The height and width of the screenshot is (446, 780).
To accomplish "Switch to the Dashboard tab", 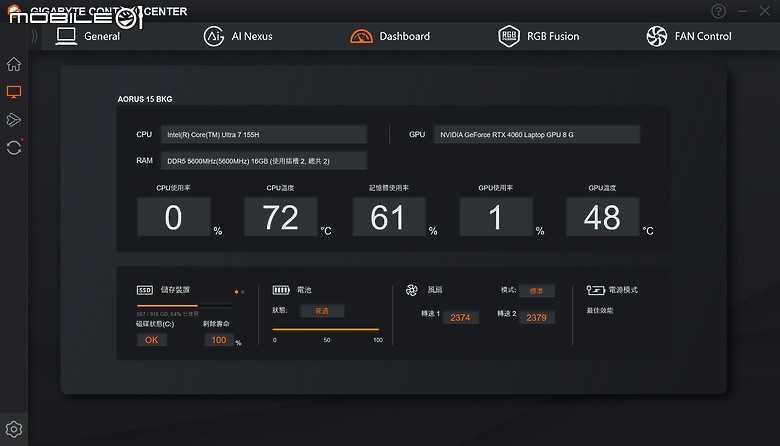I will point(390,36).
